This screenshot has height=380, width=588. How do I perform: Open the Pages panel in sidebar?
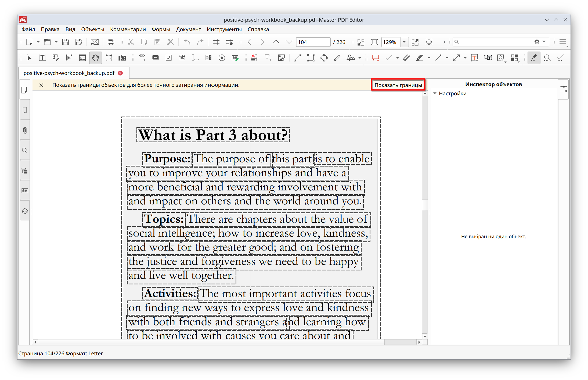click(x=25, y=90)
